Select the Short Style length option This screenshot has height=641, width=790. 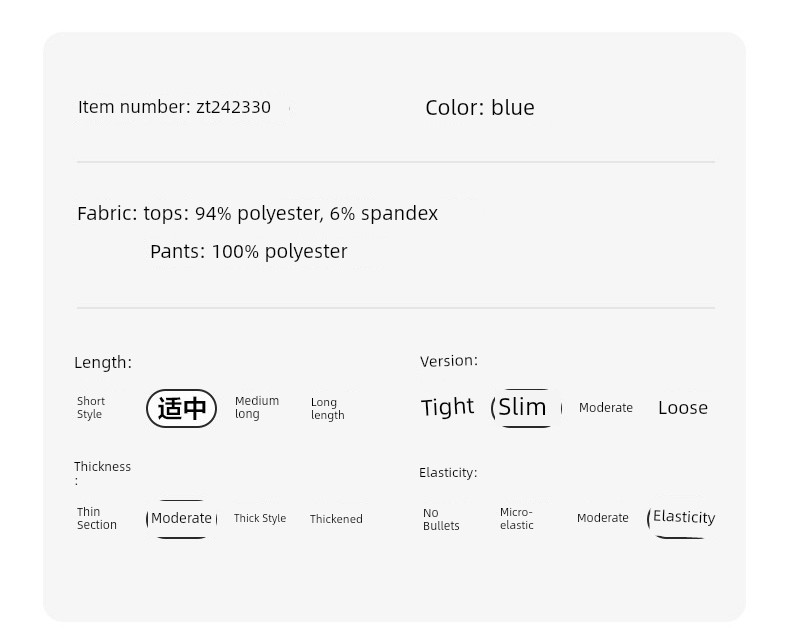pos(91,408)
